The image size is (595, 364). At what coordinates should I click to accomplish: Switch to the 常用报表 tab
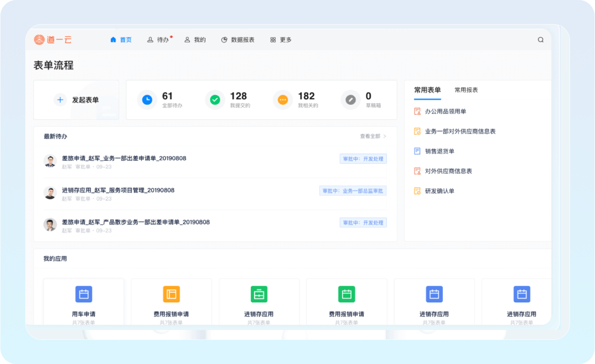466,90
